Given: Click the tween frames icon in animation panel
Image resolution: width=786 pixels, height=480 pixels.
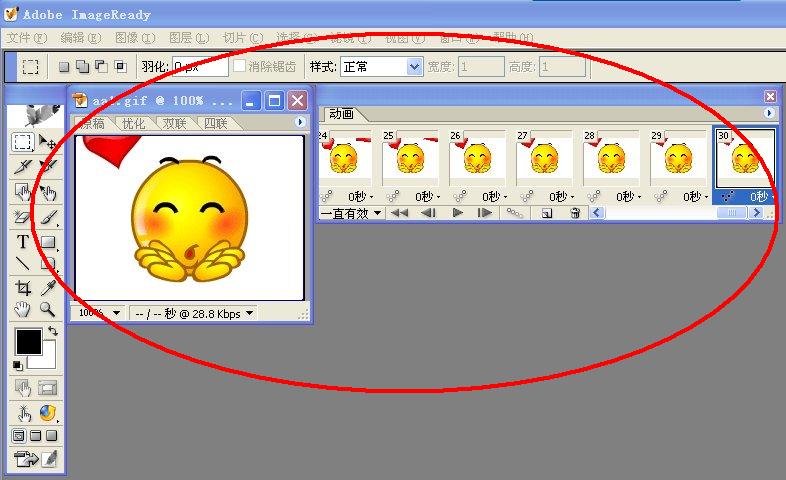Looking at the screenshot, I should pyautogui.click(x=515, y=213).
